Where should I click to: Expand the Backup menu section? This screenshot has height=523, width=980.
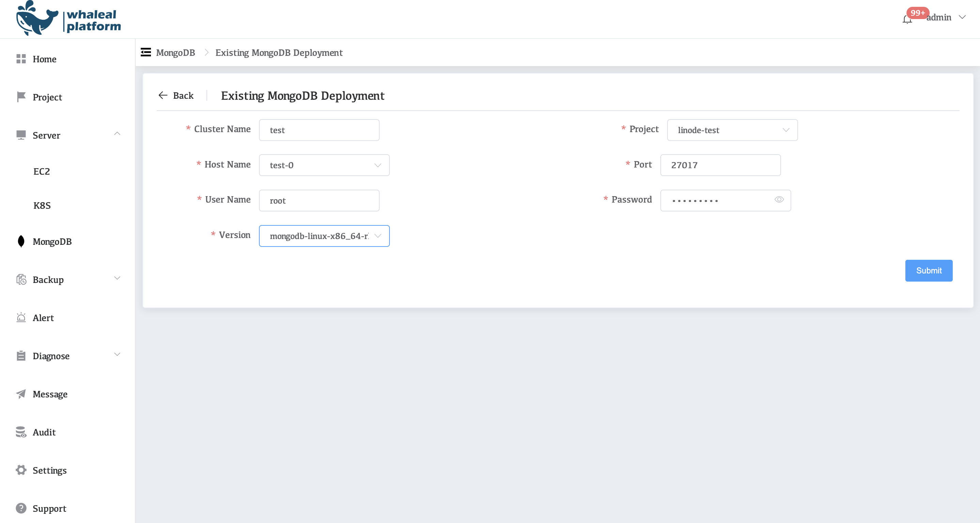117,278
